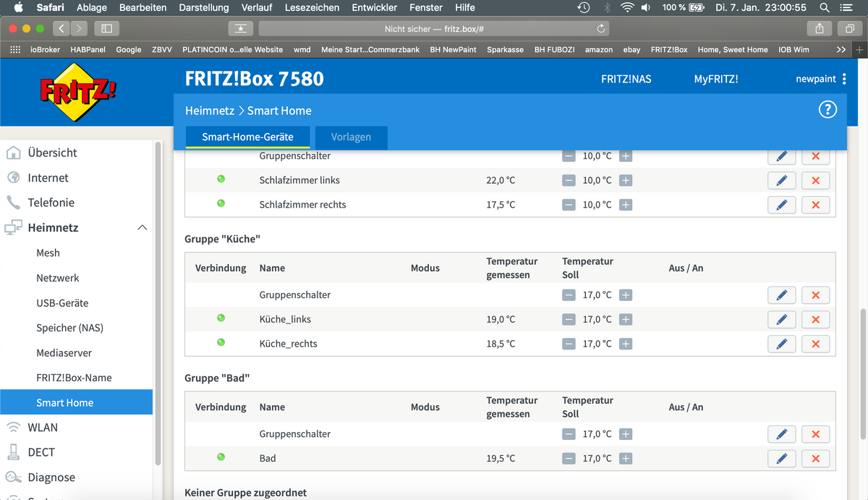Delete the Bad Gruppenschalter entry
The width and height of the screenshot is (868, 500).
point(816,433)
